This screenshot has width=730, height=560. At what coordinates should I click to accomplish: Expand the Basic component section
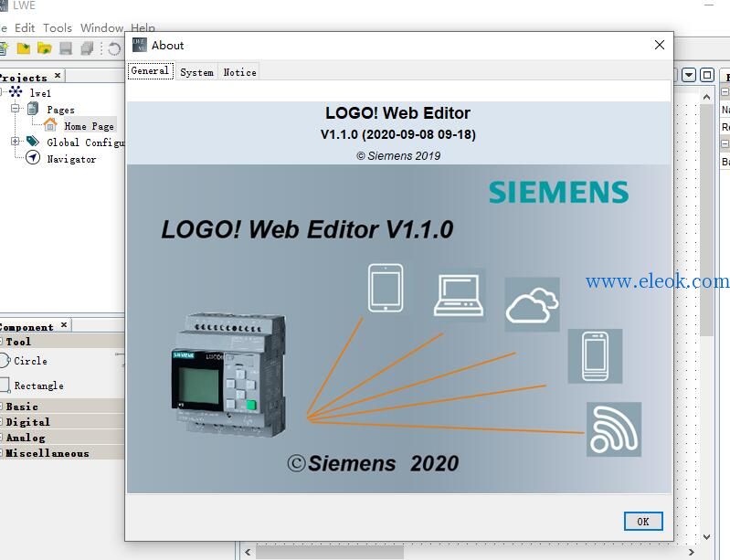click(x=2, y=406)
